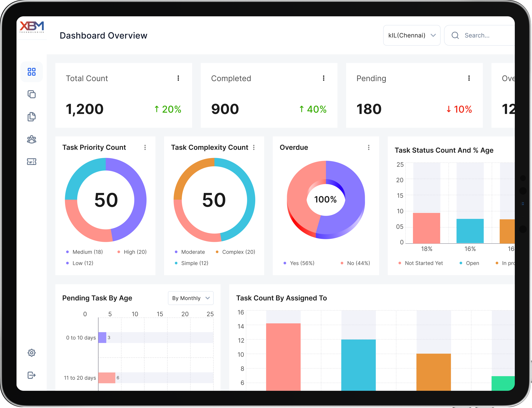
Task: Open settings gear in sidebar
Action: pos(32,353)
